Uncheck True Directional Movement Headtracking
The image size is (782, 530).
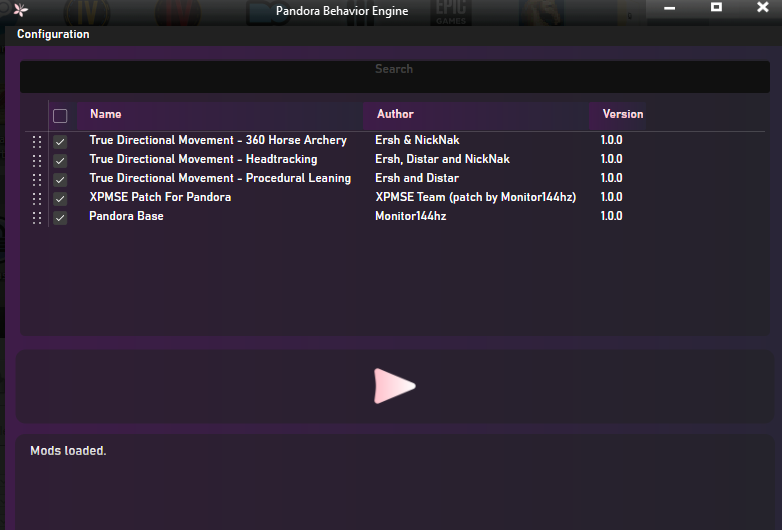[x=60, y=161]
